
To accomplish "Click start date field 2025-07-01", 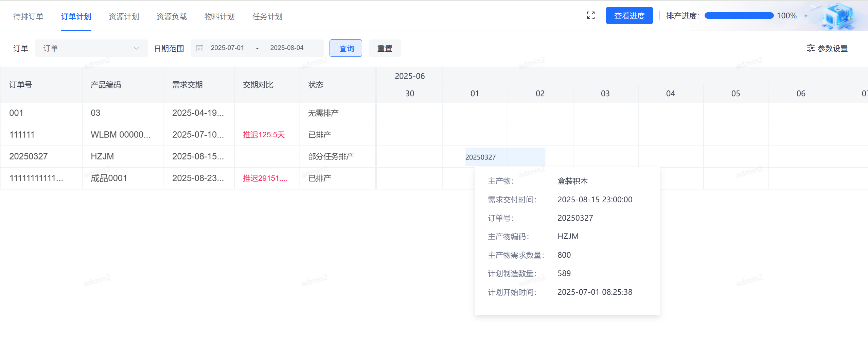I will [x=227, y=48].
